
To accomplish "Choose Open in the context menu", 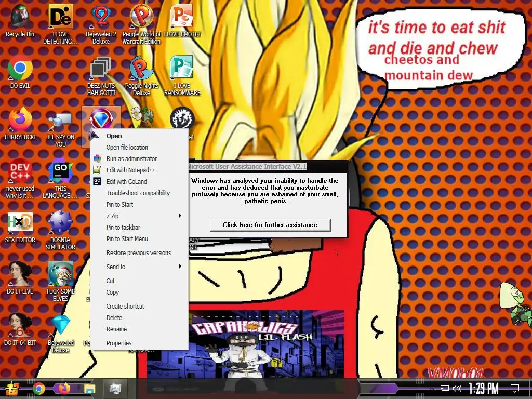I will pos(139,136).
